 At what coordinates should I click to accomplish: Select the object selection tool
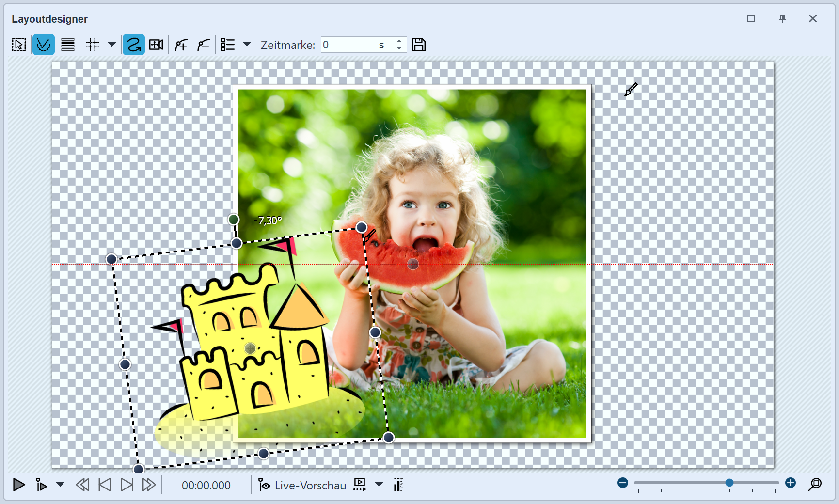(18, 45)
